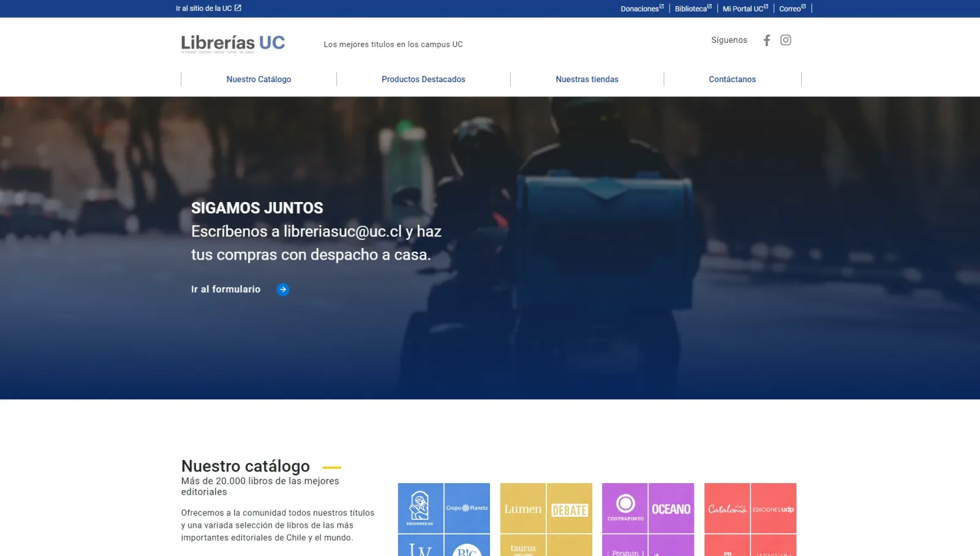Open the Biblioteca top link

pos(693,9)
